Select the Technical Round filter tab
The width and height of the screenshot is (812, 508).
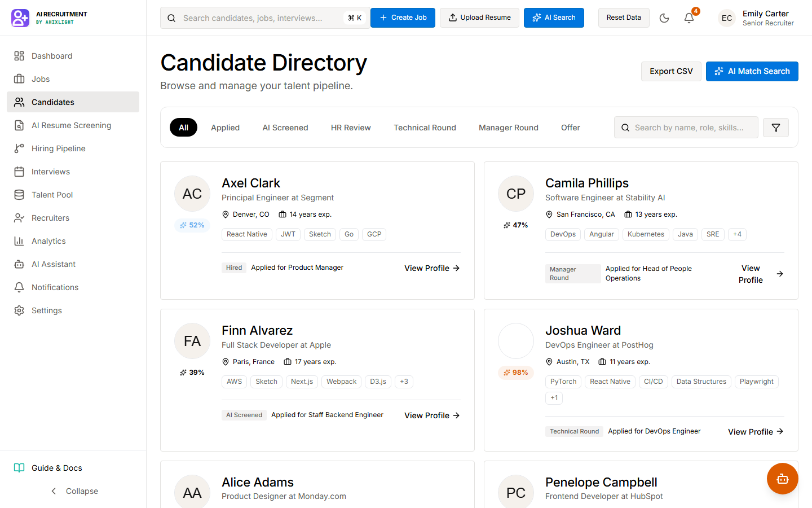[425, 128]
